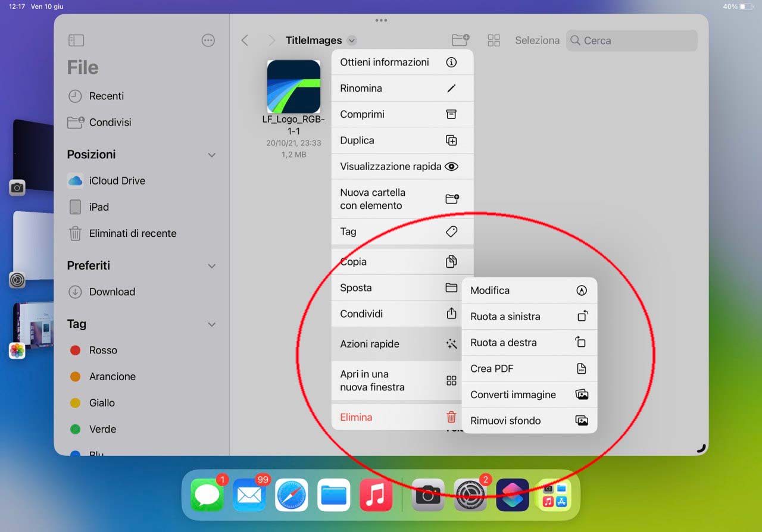The image size is (762, 532).
Task: Open Camera from the dock
Action: click(428, 495)
